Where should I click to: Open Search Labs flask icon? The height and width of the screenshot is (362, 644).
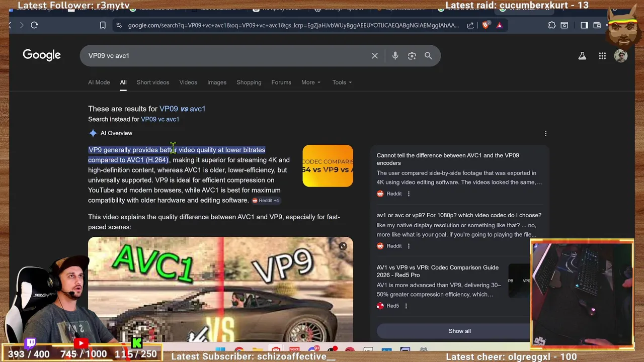[582, 56]
